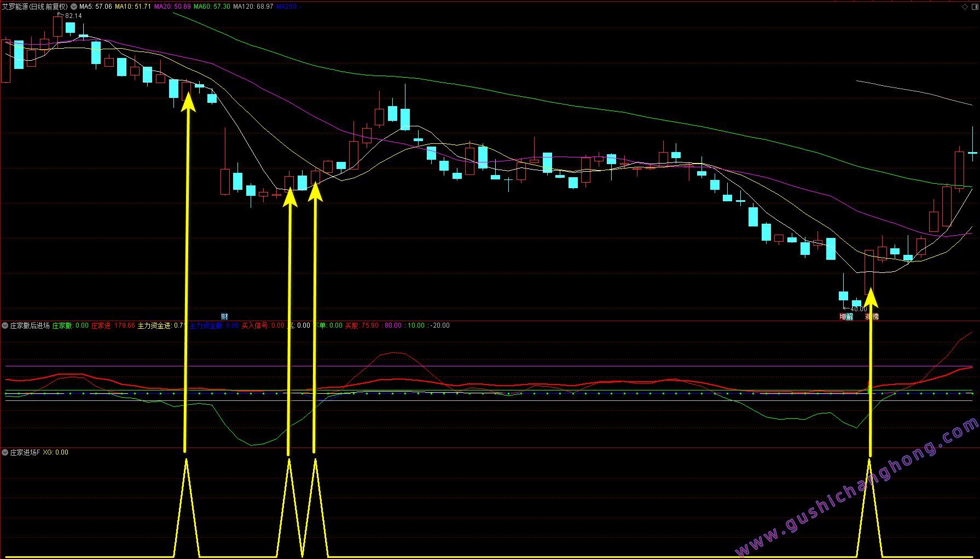Open the main chart indicator dropdown beside 艾罗能源
980x559 pixels.
point(74,7)
